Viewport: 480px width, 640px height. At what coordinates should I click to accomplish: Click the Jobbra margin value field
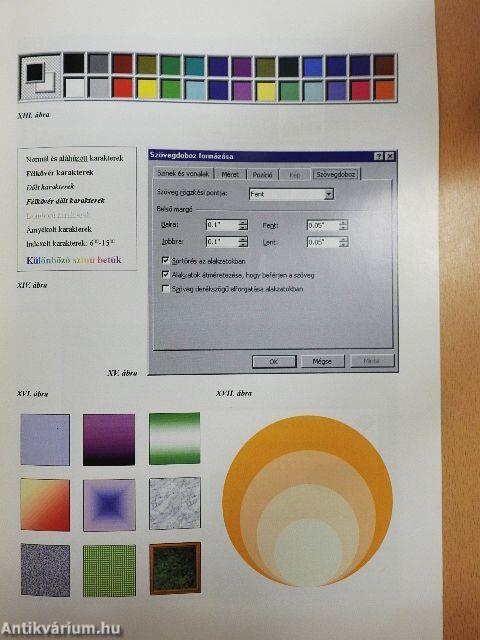222,242
